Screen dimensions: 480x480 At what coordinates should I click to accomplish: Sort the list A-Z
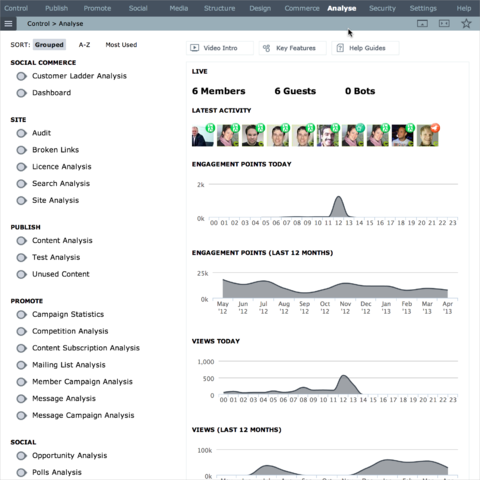pyautogui.click(x=84, y=45)
